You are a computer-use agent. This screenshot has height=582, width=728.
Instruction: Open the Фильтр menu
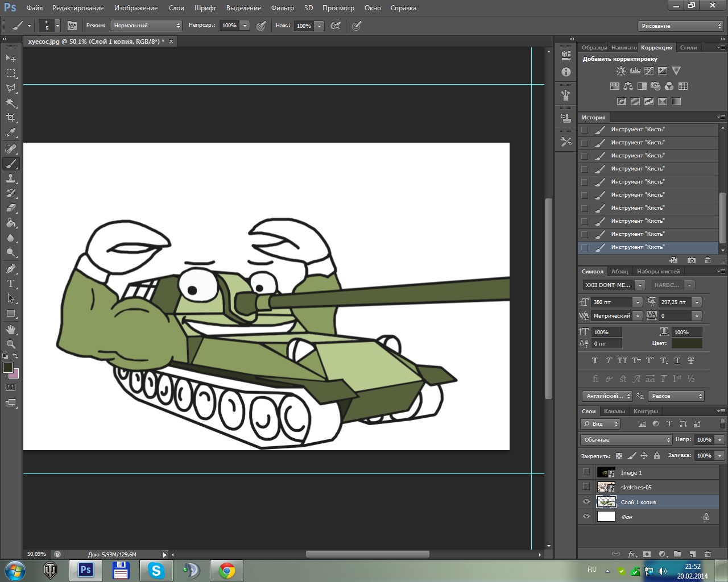point(282,8)
